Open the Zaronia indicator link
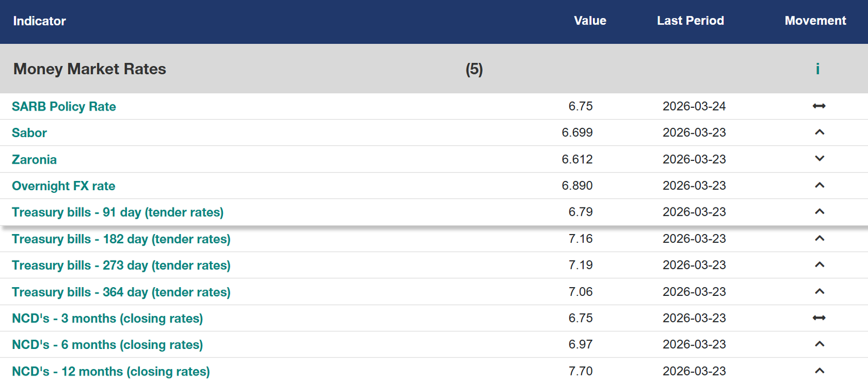868x382 pixels. coord(34,159)
